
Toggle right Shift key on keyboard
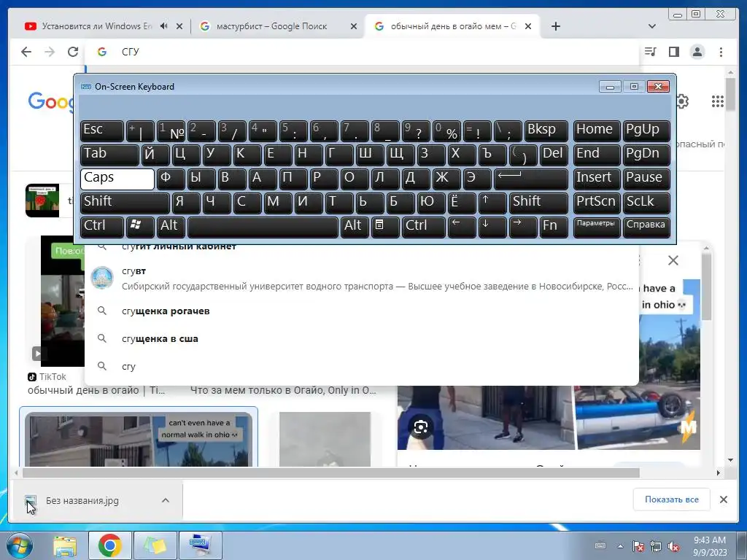click(539, 203)
